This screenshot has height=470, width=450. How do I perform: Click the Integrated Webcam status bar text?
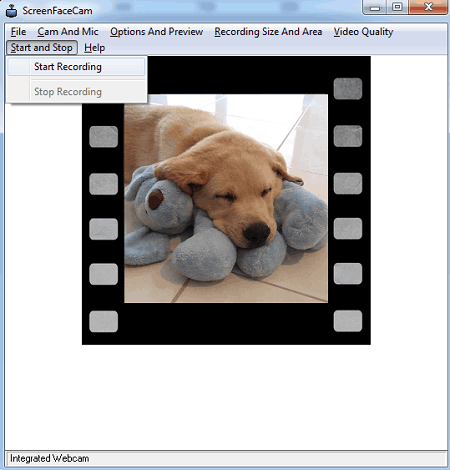[49, 459]
